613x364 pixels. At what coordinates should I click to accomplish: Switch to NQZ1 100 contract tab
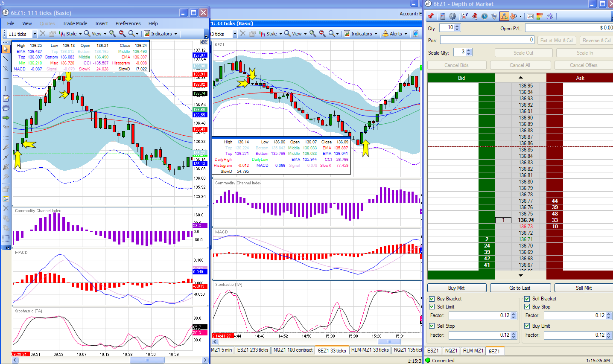[293, 350]
